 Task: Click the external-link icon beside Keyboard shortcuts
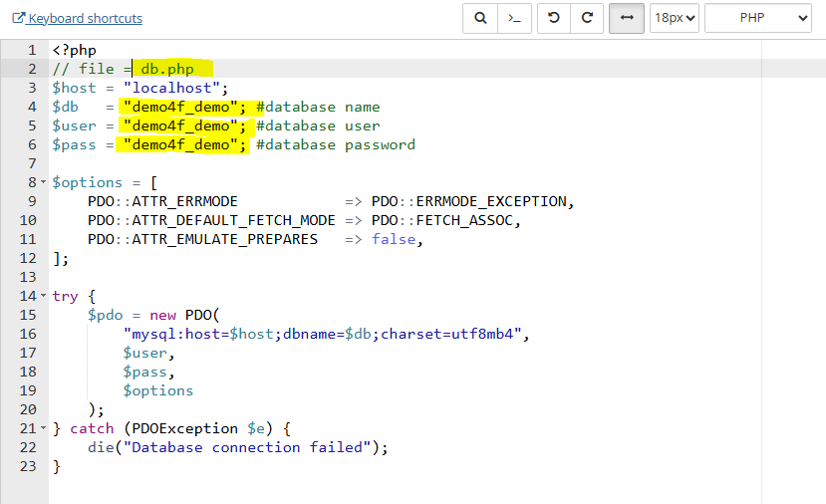coord(18,18)
